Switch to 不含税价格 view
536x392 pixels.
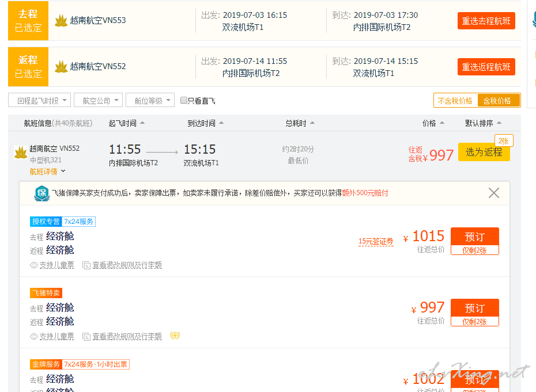tap(455, 101)
